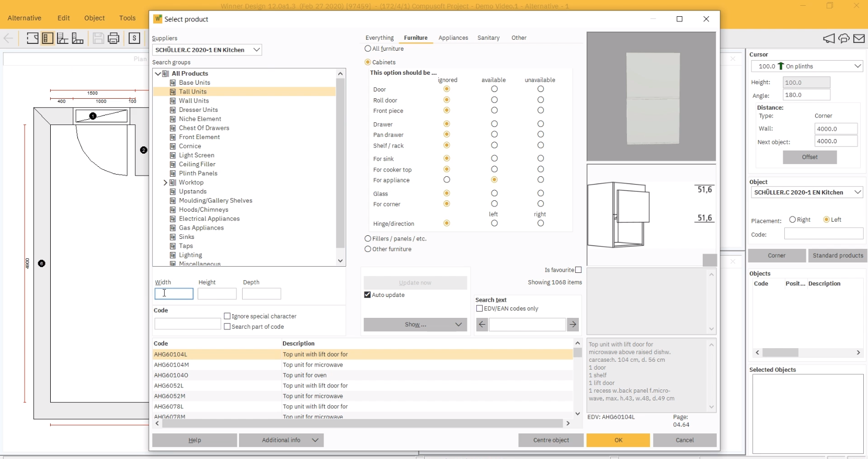Click the Search text input field
This screenshot has width=868, height=459.
tap(527, 325)
